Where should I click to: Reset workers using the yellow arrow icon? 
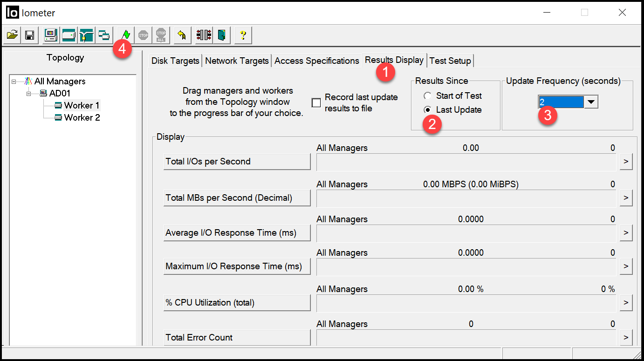(x=182, y=35)
